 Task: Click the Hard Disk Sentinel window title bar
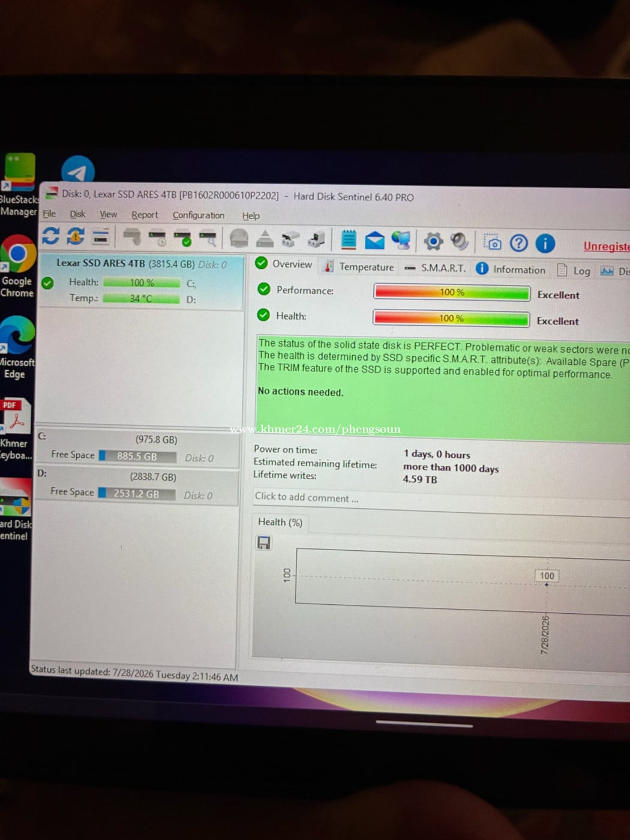[336, 196]
